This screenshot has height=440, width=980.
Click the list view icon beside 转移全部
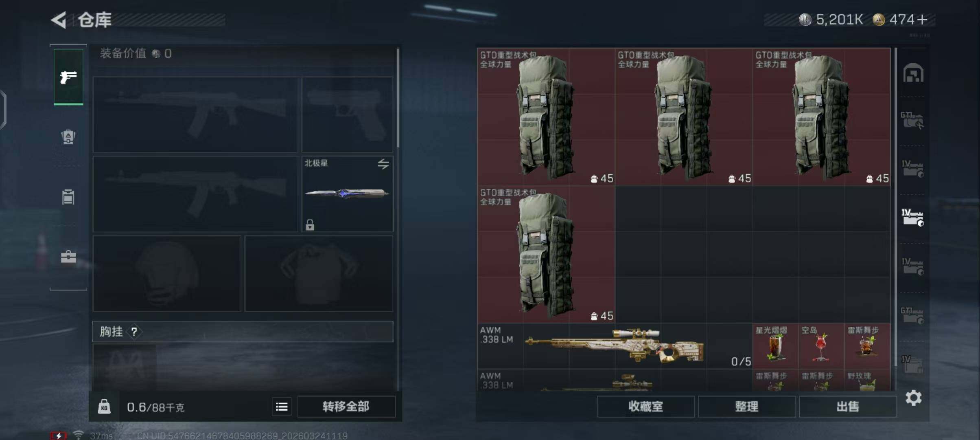tap(282, 407)
